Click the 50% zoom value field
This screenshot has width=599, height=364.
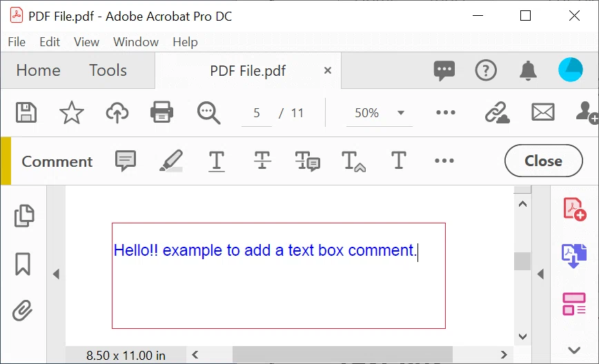[366, 113]
